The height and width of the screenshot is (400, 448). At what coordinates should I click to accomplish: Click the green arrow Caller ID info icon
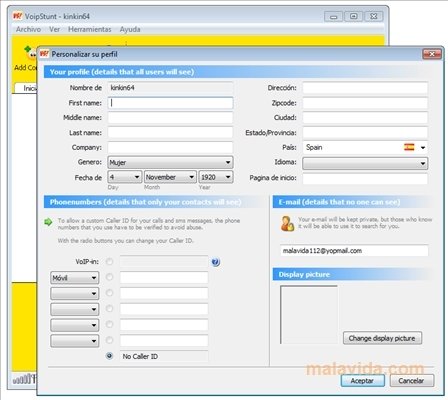coord(48,222)
